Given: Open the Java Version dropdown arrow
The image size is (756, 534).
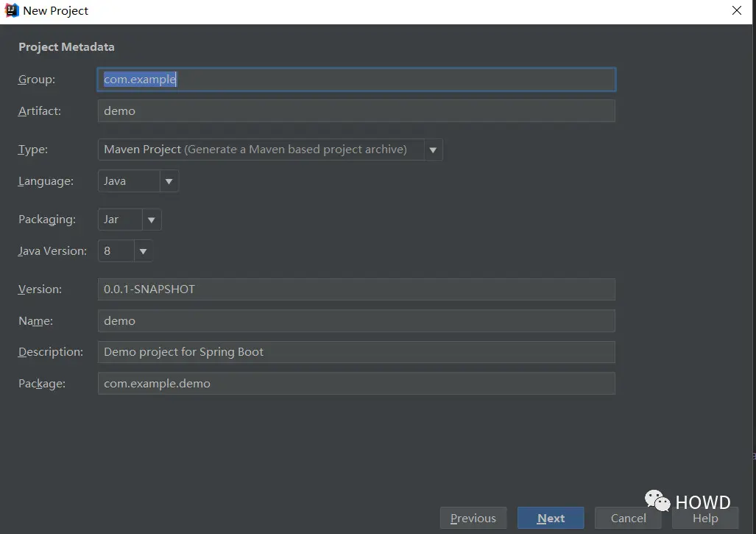Looking at the screenshot, I should point(143,251).
